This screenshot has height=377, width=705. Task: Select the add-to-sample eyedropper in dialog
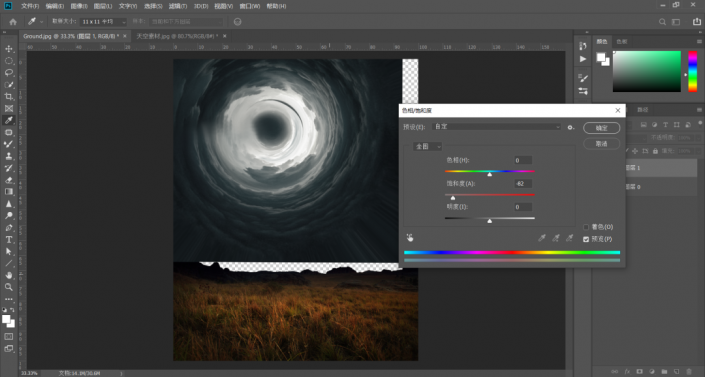click(556, 238)
